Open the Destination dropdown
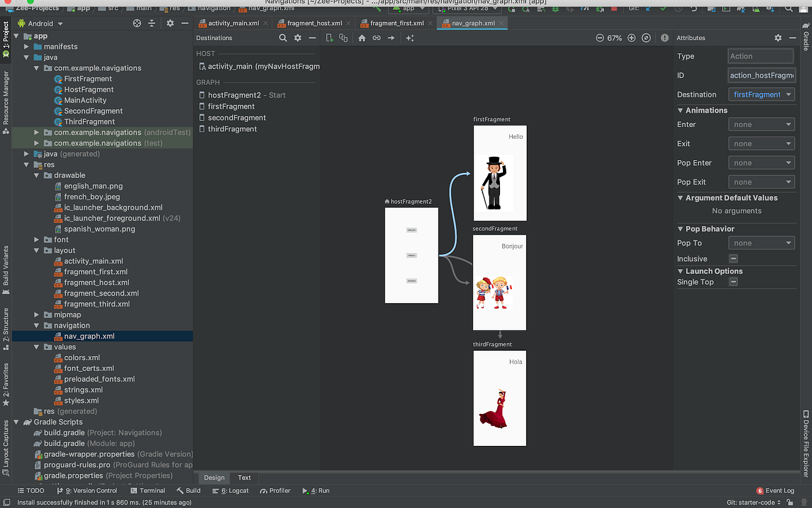812x508 pixels. click(x=761, y=95)
